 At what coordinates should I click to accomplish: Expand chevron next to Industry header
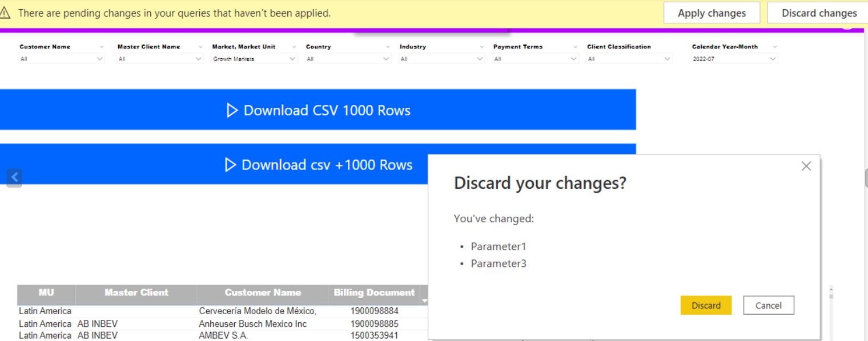(481, 47)
